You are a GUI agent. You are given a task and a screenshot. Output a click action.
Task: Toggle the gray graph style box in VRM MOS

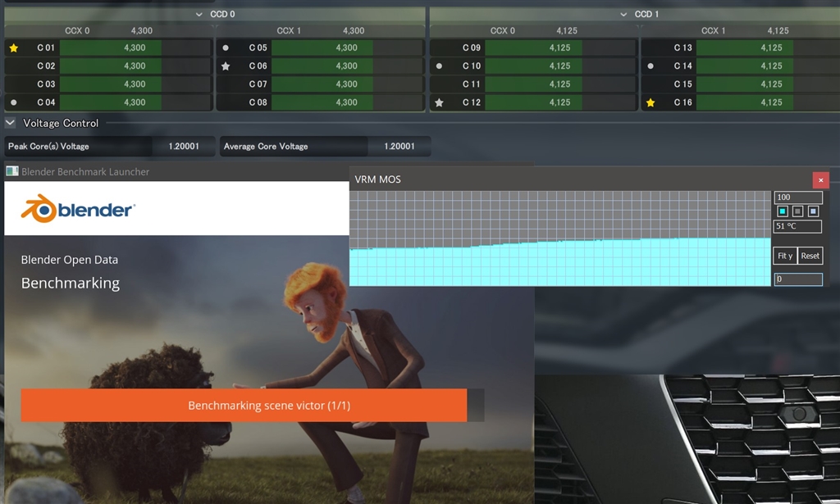pyautogui.click(x=797, y=211)
